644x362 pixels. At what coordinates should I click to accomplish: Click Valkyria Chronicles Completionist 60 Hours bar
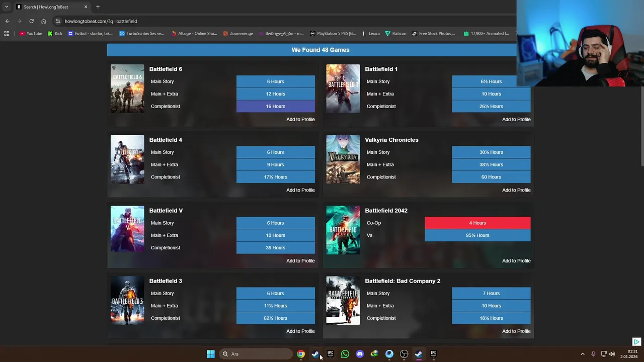(x=491, y=177)
